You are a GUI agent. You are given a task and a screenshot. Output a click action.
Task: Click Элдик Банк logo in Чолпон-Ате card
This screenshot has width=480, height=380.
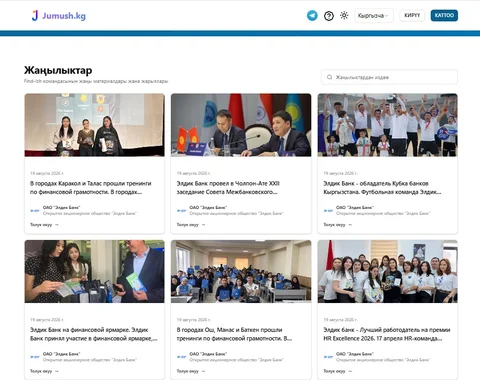click(x=182, y=210)
